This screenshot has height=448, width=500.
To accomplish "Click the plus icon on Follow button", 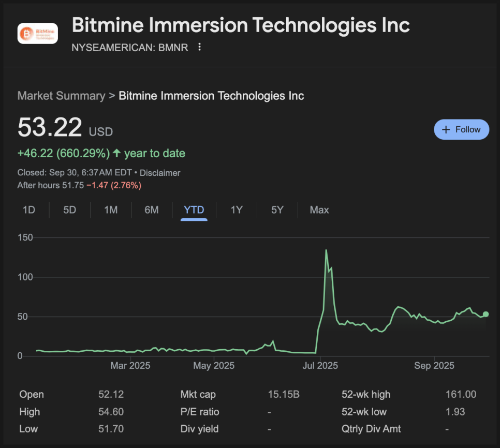I will pyautogui.click(x=446, y=129).
